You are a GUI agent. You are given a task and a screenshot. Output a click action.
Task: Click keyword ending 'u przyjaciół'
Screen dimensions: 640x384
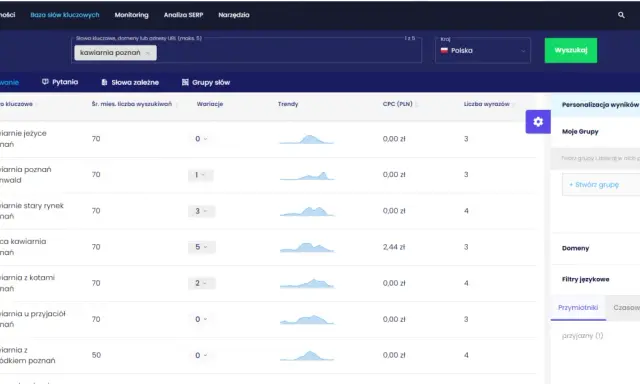click(x=33, y=319)
